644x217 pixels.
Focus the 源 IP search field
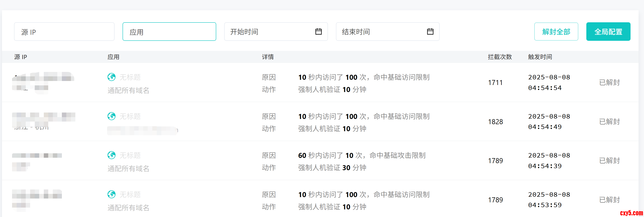[64, 32]
